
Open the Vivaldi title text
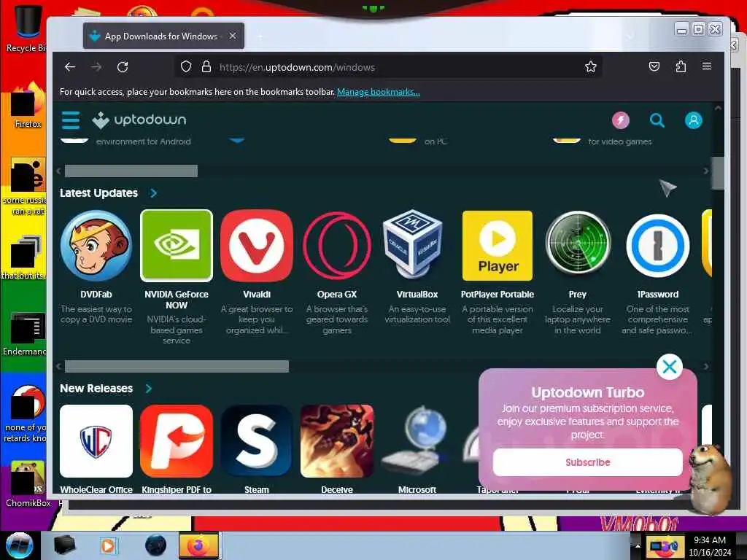tap(256, 295)
